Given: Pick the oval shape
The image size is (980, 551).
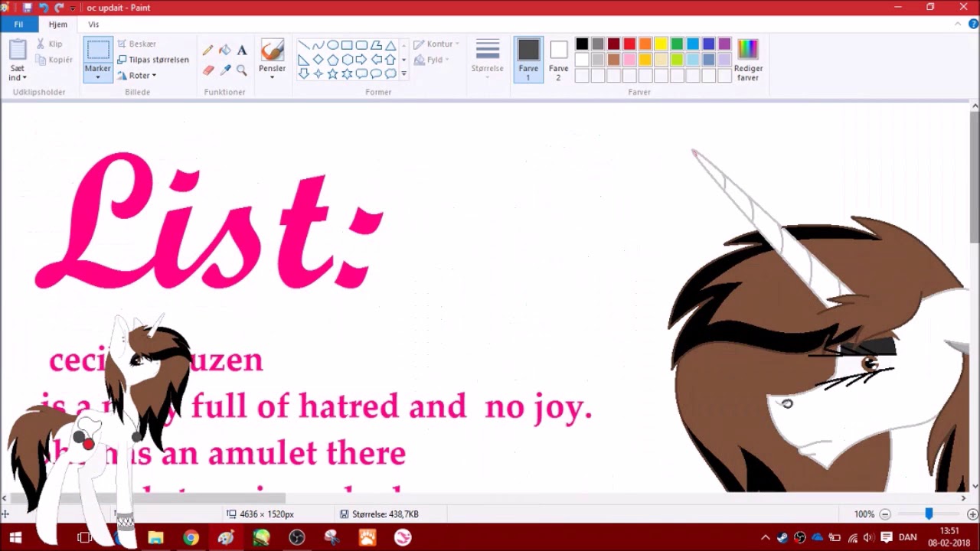Looking at the screenshot, I should 332,45.
